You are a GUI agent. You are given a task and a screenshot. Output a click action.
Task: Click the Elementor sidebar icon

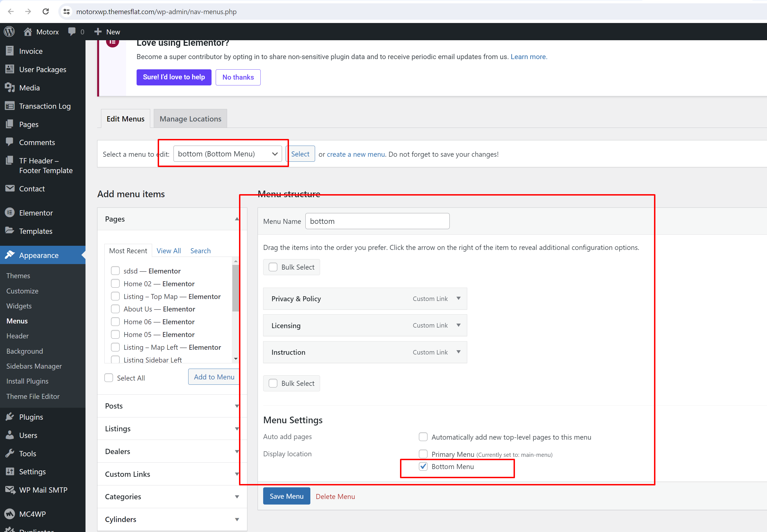tap(10, 213)
